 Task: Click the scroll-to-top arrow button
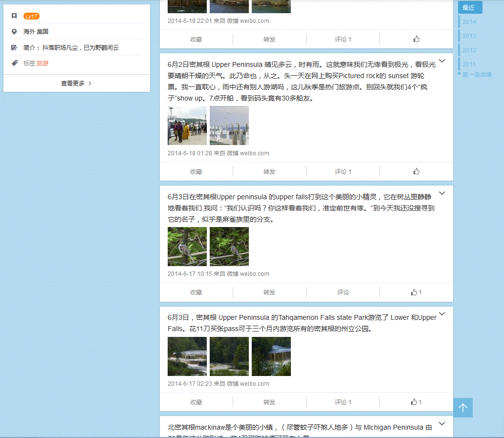click(463, 408)
